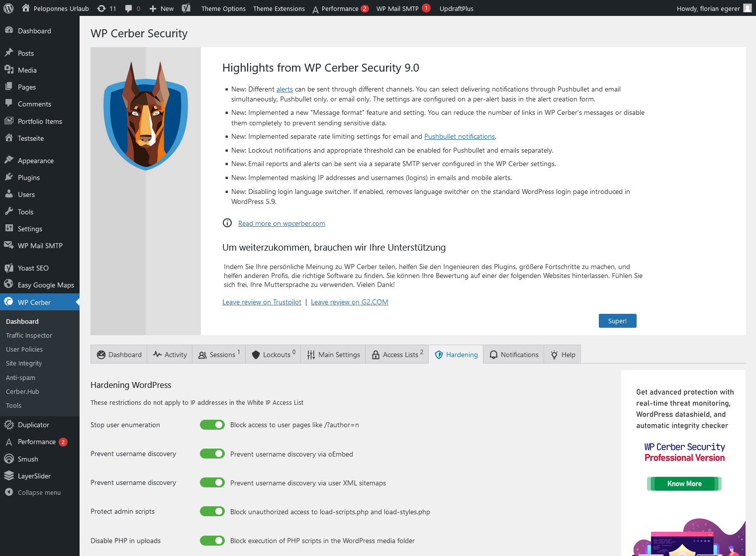The image size is (756, 556).
Task: Click the Yoast icon in the admin bar
Action: (186, 8)
